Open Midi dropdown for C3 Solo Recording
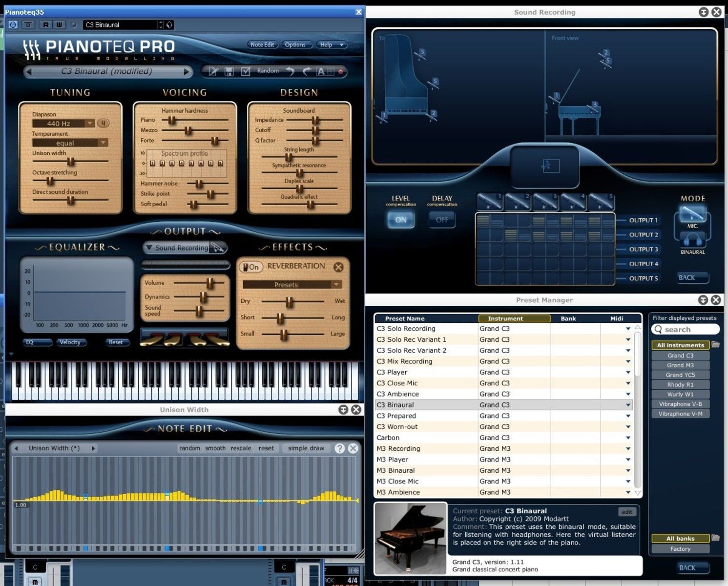 click(x=628, y=329)
